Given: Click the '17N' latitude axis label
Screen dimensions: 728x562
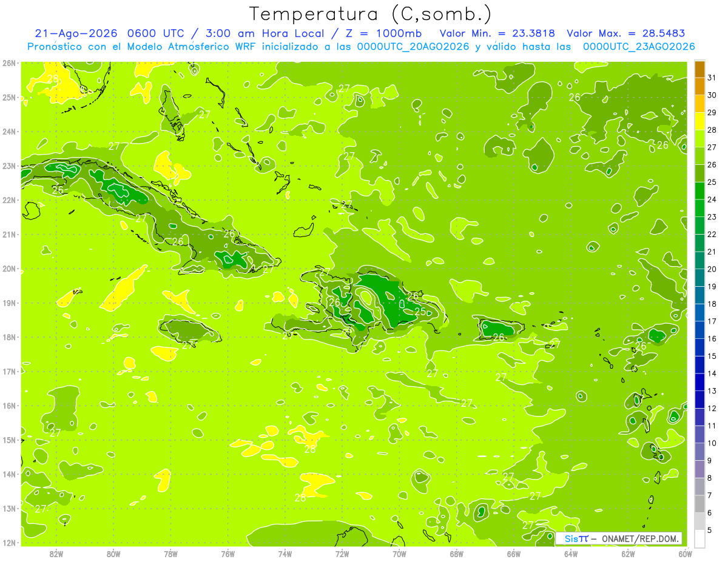Looking at the screenshot, I should pyautogui.click(x=9, y=371).
